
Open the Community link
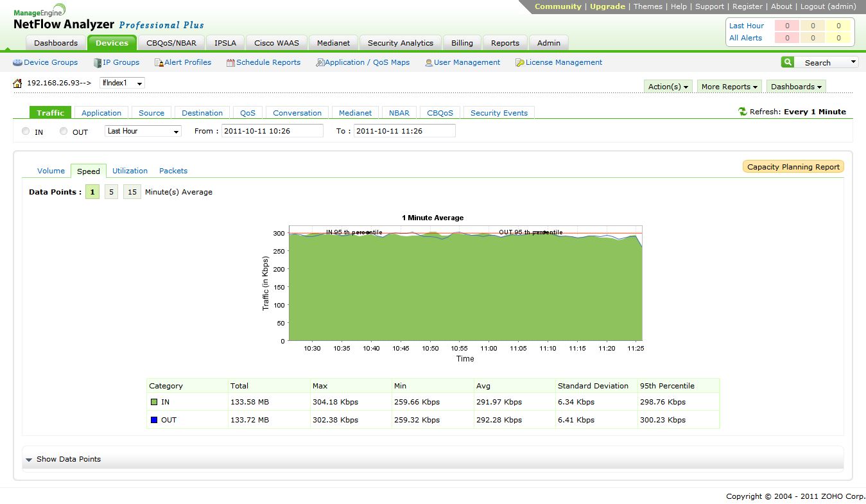click(x=558, y=6)
